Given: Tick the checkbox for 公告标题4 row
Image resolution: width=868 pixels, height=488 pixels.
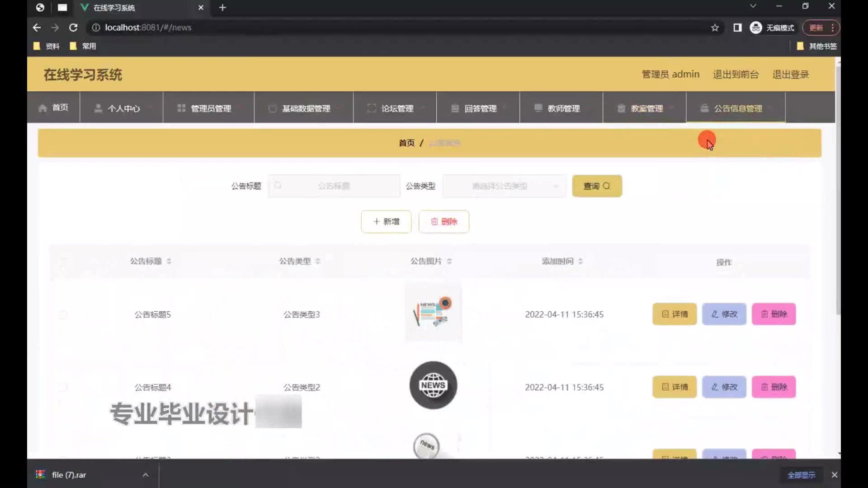Looking at the screenshot, I should click(63, 387).
